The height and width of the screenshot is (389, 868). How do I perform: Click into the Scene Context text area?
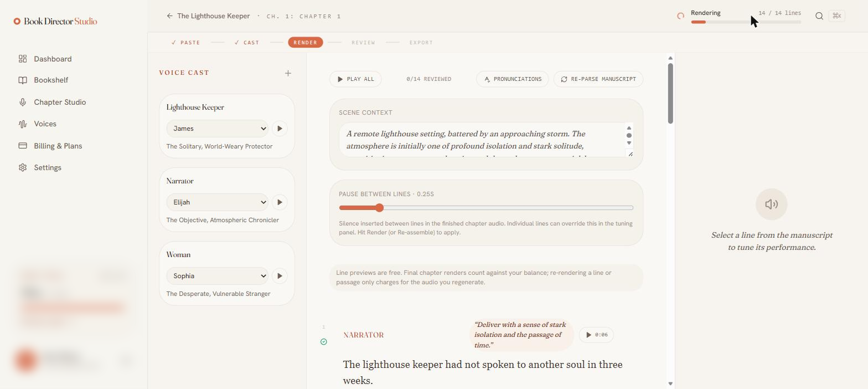[x=483, y=140]
